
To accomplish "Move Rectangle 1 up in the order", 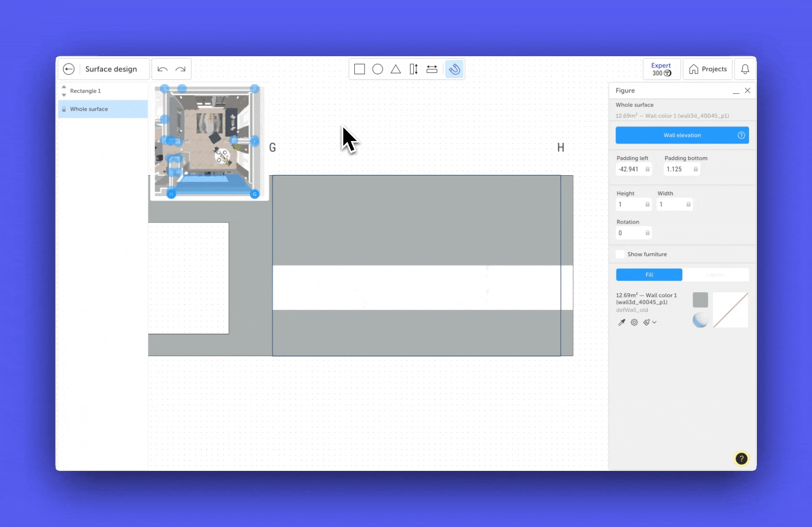I will click(64, 87).
